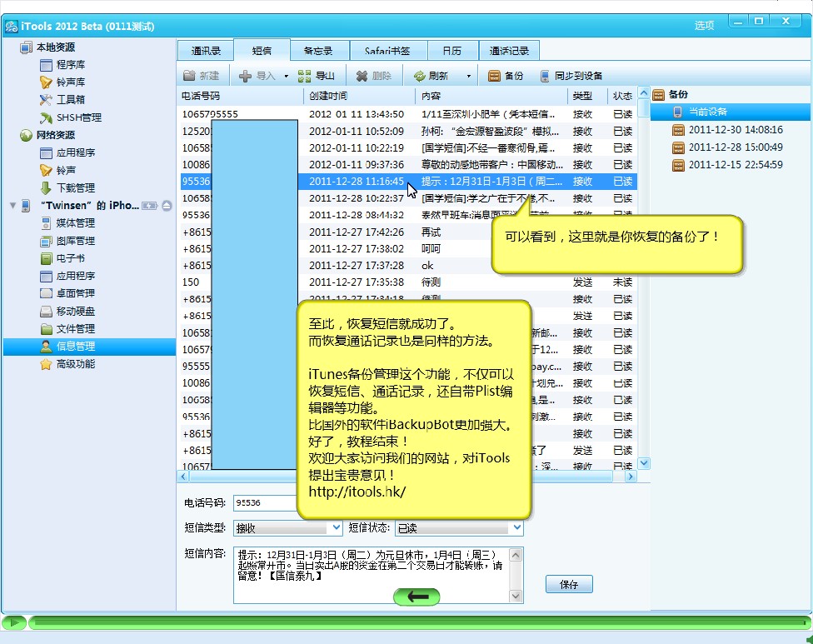Click the 备份 backup toolbar button

[506, 76]
